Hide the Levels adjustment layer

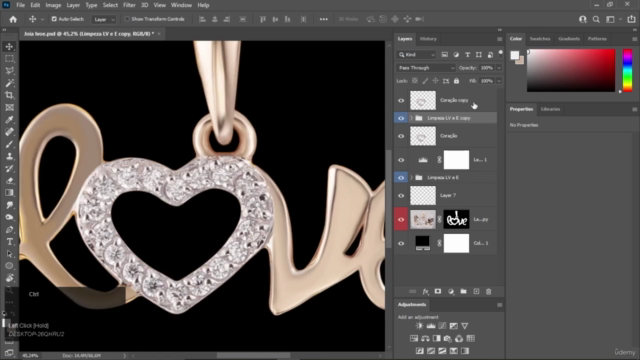(401, 160)
